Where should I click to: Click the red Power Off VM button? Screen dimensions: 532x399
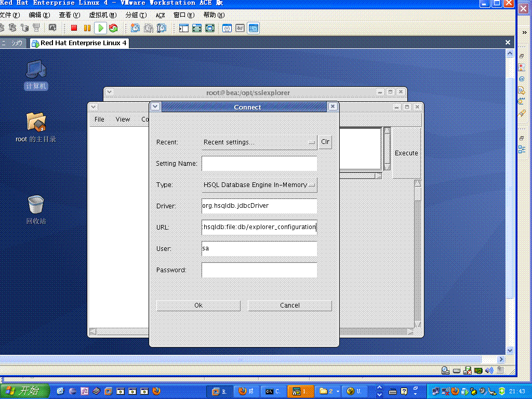[x=74, y=28]
